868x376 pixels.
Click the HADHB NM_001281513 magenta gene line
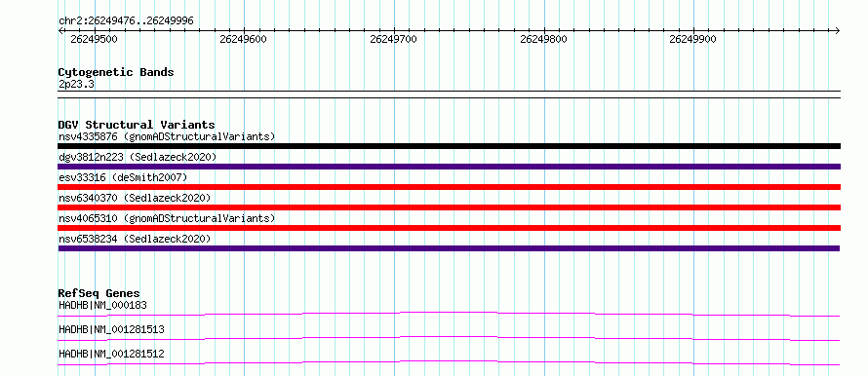point(449,338)
